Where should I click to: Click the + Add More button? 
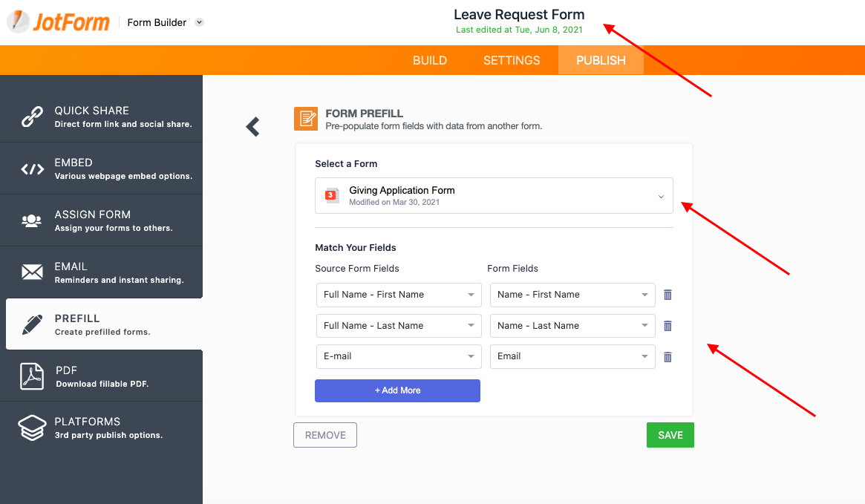(397, 390)
